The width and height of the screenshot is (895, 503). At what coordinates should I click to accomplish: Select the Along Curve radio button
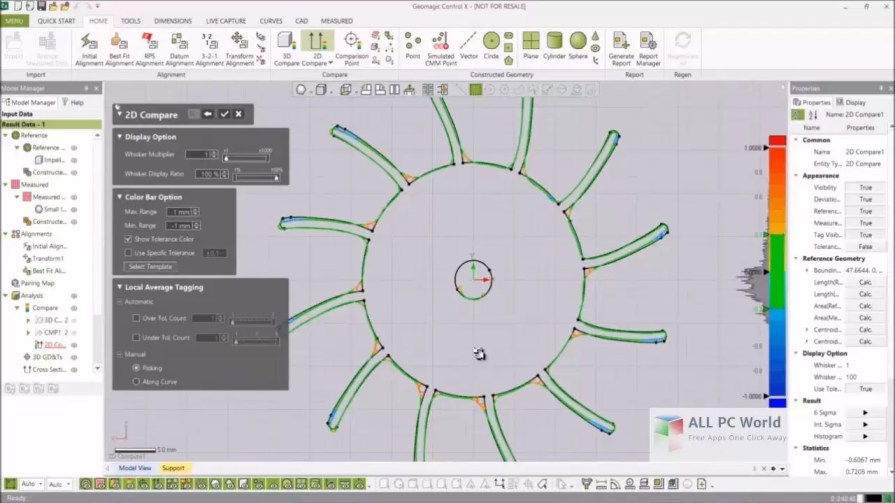(x=136, y=382)
